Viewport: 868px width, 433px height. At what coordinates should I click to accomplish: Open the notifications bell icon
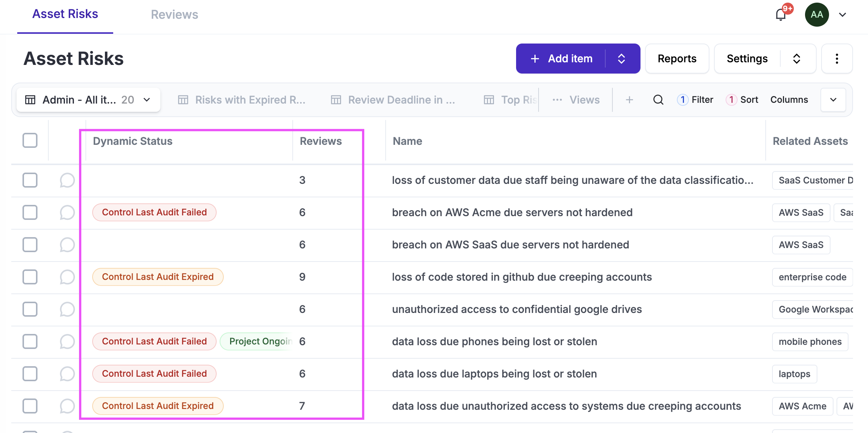(x=781, y=15)
